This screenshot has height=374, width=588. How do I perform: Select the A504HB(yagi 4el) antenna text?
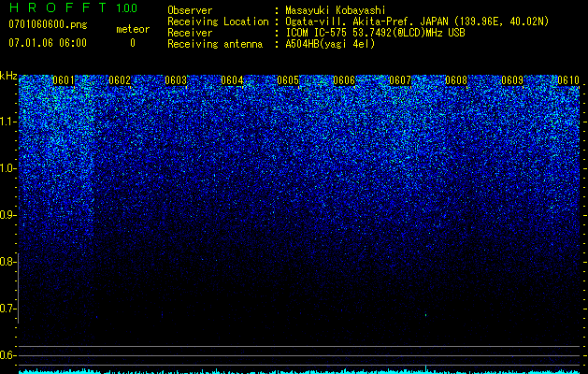coord(330,44)
